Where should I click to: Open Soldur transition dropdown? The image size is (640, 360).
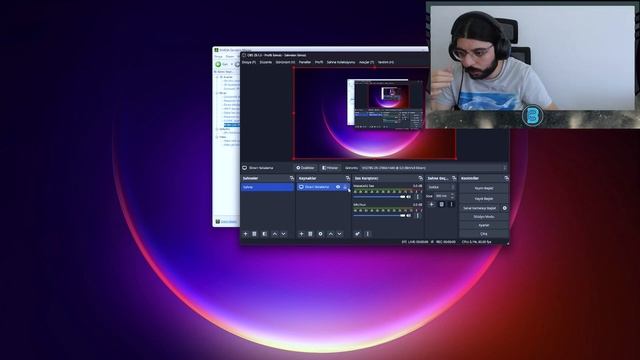point(441,187)
